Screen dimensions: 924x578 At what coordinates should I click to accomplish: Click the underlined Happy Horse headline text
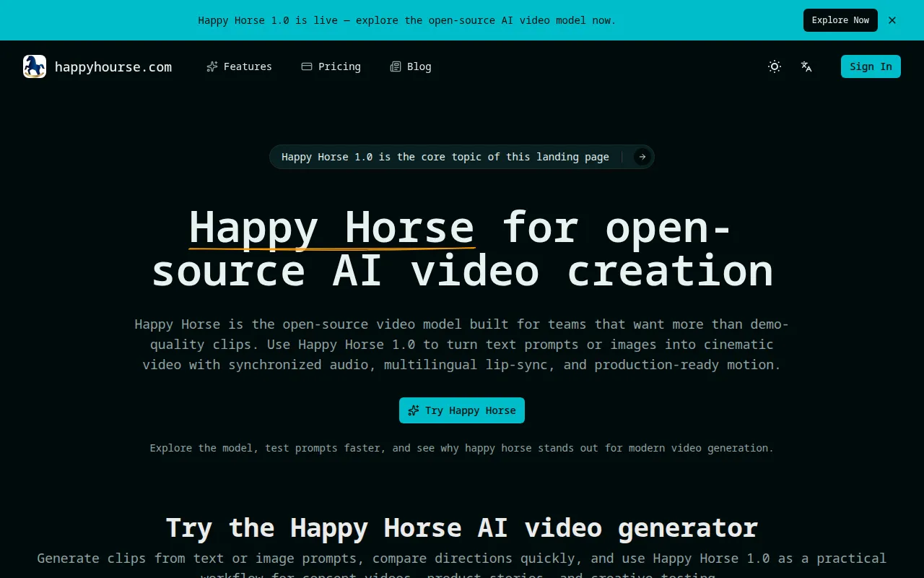coord(332,228)
